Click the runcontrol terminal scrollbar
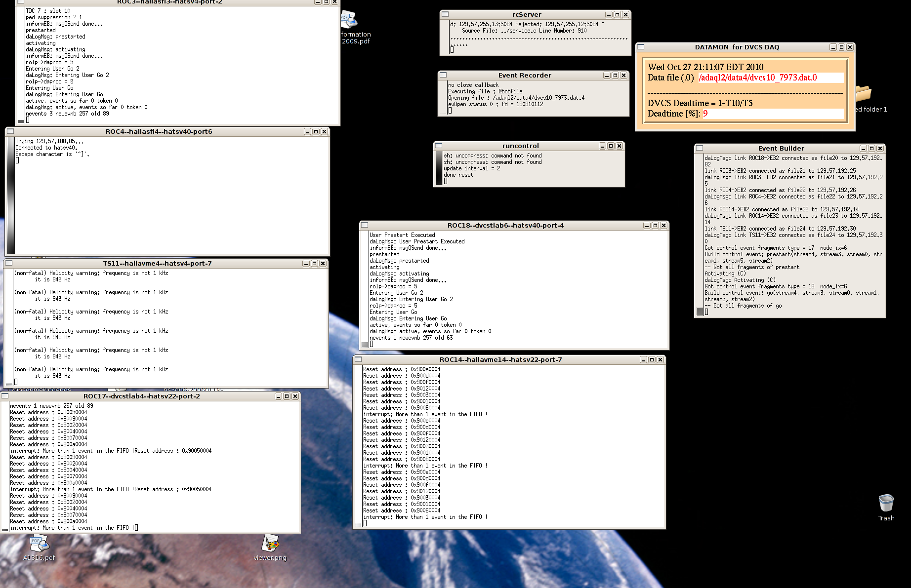 pyautogui.click(x=439, y=168)
